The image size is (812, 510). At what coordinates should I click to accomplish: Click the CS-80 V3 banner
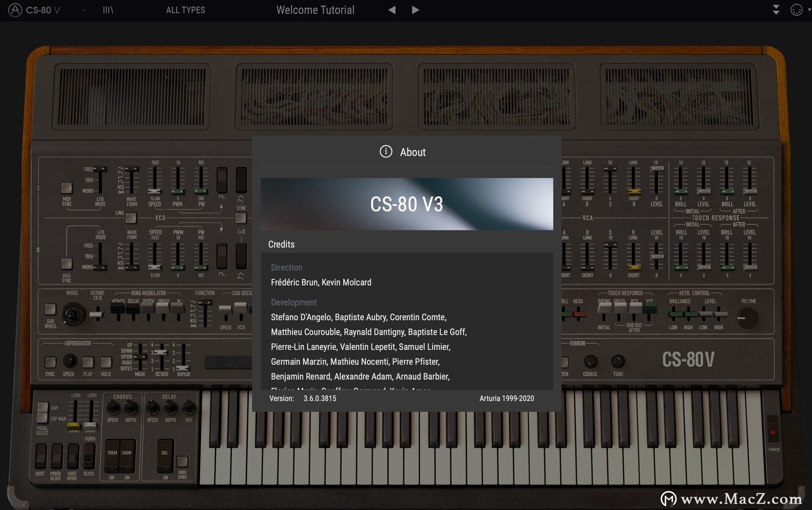pyautogui.click(x=407, y=204)
